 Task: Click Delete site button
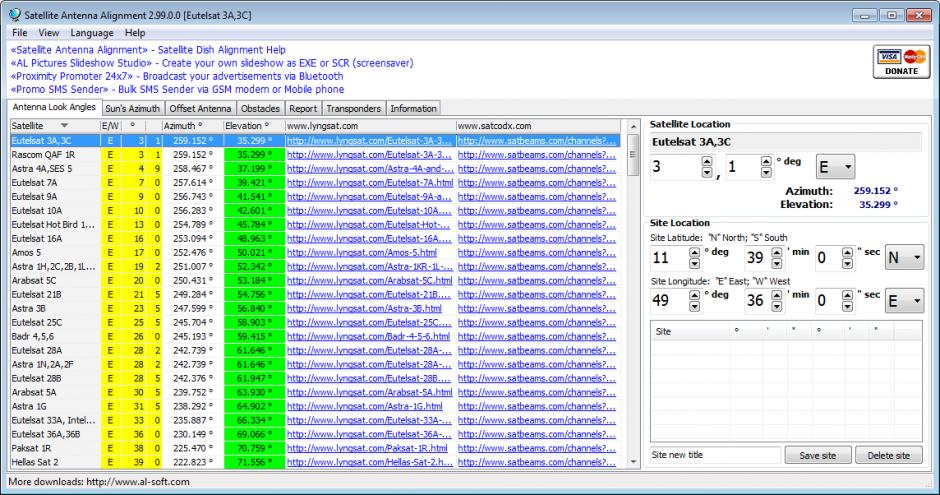click(x=888, y=455)
